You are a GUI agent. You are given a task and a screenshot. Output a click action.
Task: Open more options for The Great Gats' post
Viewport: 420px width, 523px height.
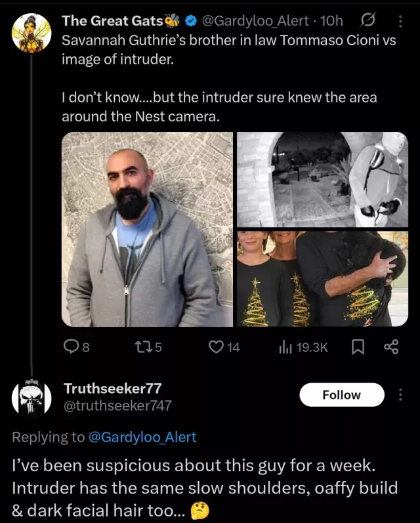pyautogui.click(x=401, y=21)
